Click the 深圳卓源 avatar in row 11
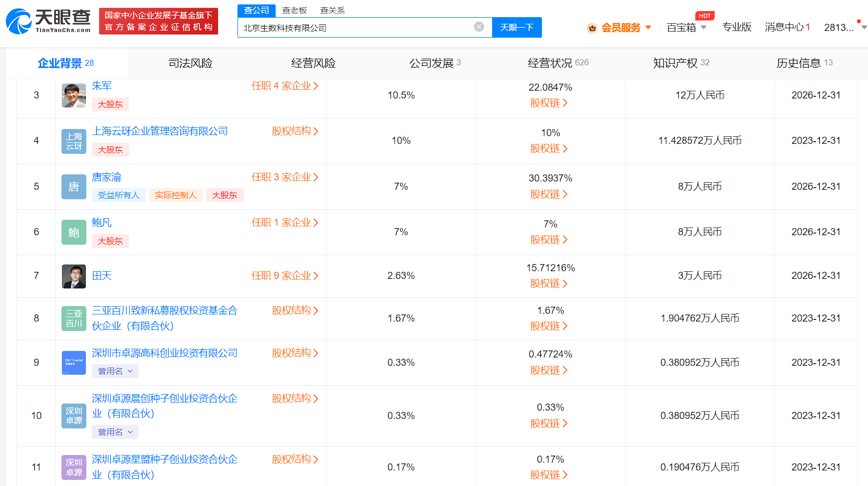Viewport: 868px width, 486px height. 74,467
